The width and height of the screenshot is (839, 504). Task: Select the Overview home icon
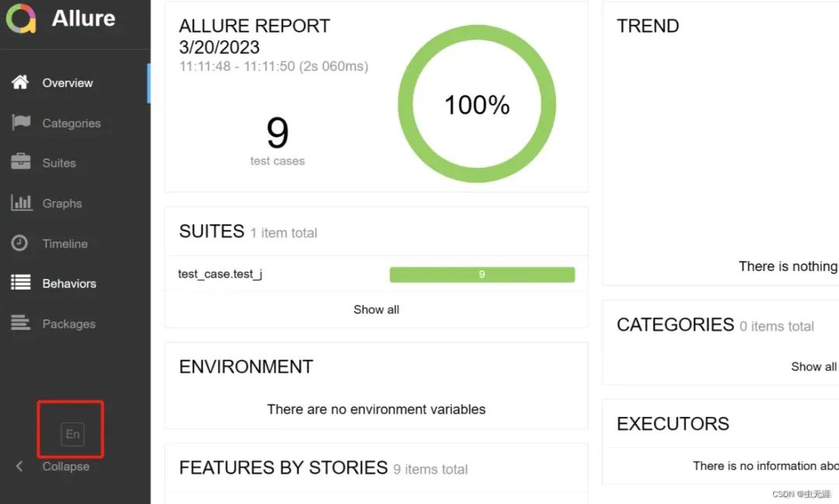22,82
